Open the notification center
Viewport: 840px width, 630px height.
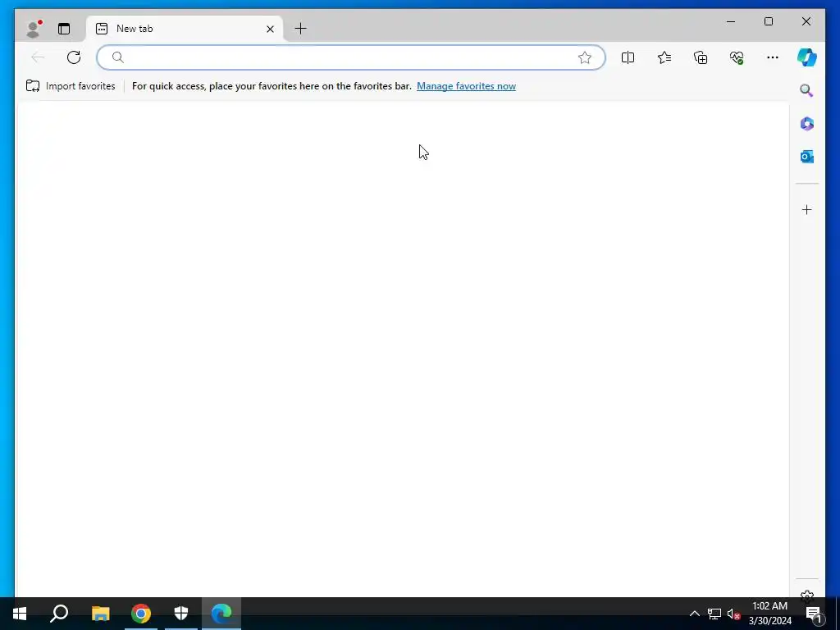point(814,614)
